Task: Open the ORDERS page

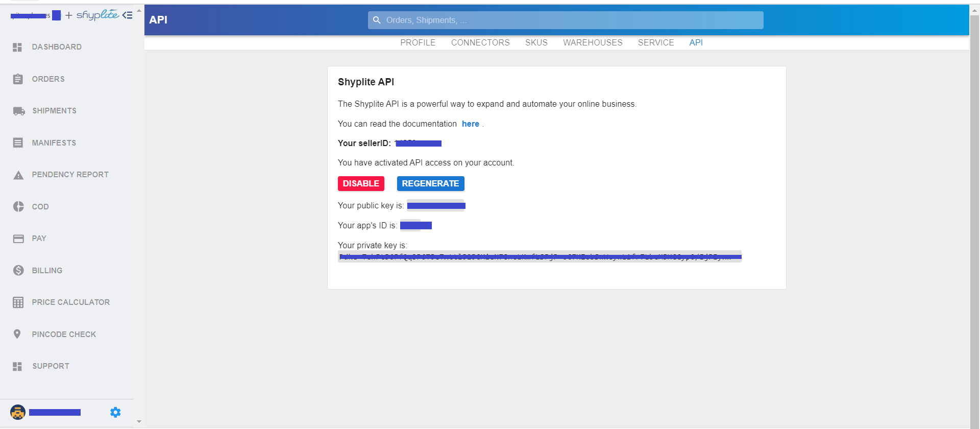Action: coord(48,79)
